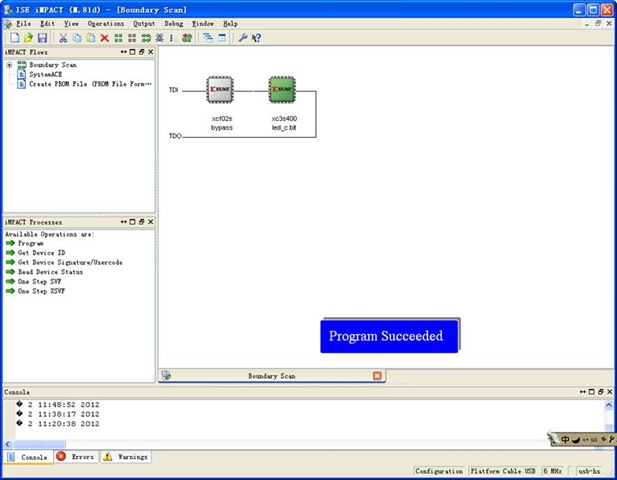Open the Operations menu
The width and height of the screenshot is (617, 480).
106,22
